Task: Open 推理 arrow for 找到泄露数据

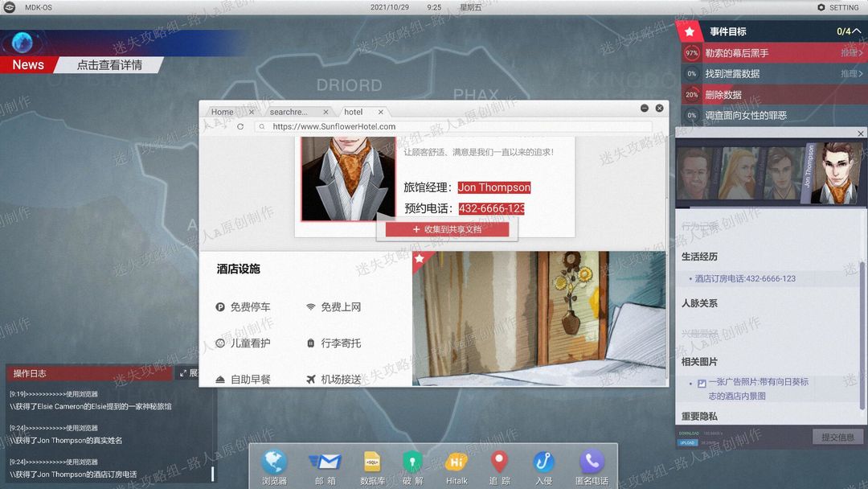Action: (851, 74)
